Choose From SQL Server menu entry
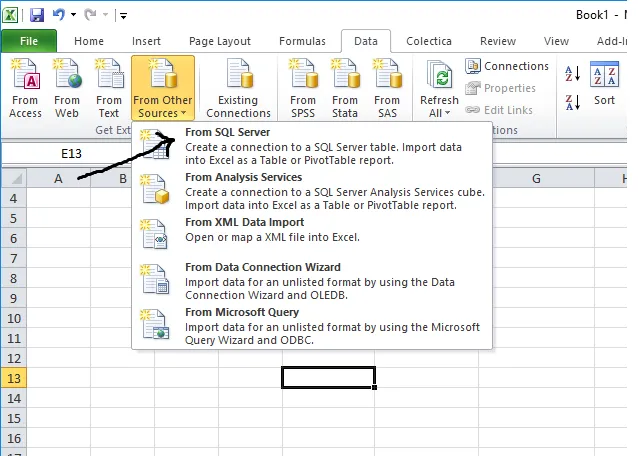 click(312, 145)
